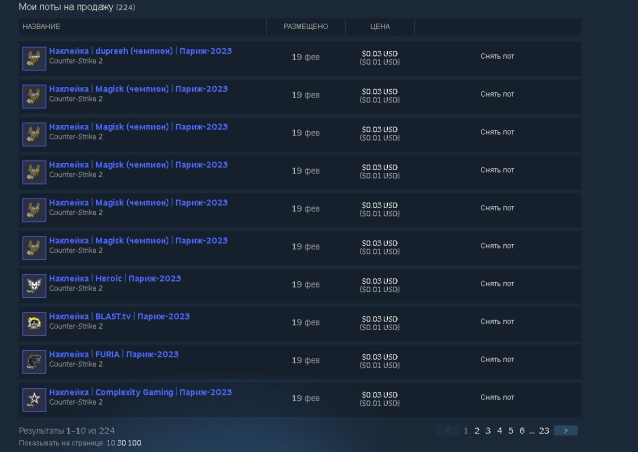Show 30 listings per page
This screenshot has height=452, width=638.
(121, 443)
